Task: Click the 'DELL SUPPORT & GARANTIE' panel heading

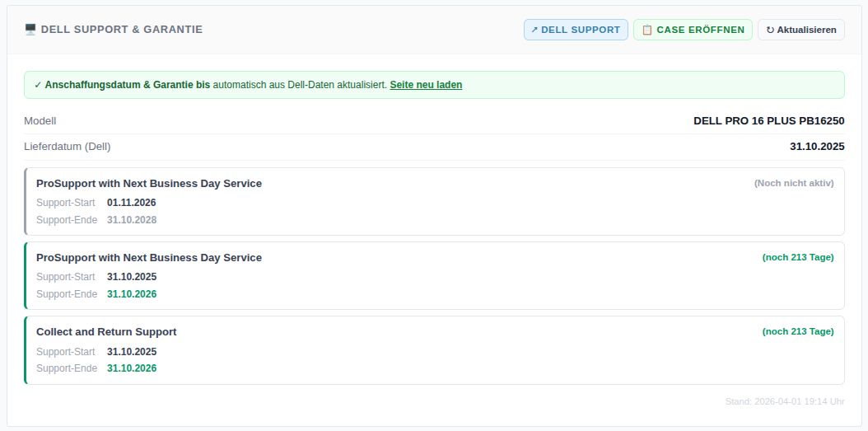Action: pos(122,30)
